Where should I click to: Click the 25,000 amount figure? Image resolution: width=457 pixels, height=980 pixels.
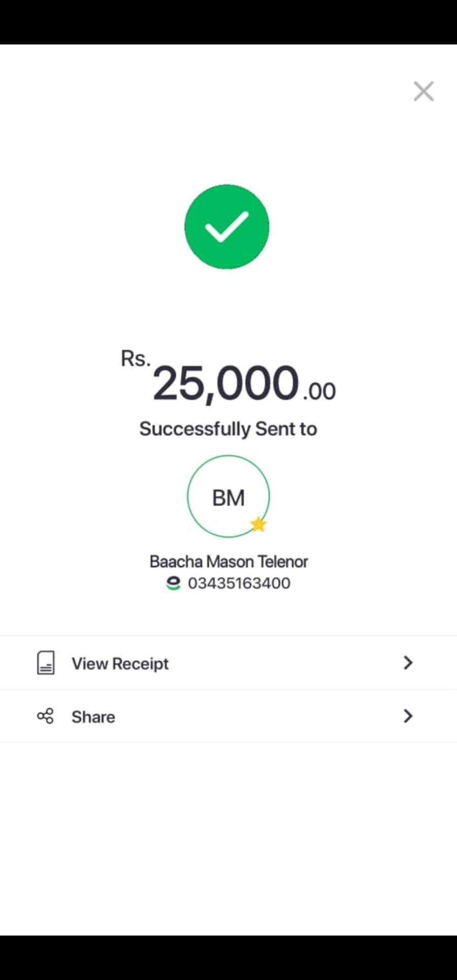point(225,383)
